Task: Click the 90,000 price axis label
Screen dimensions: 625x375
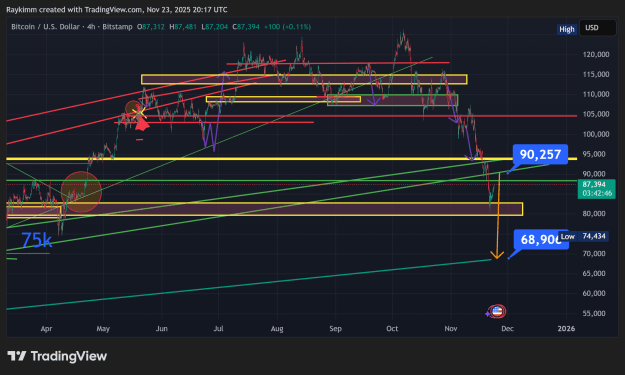Action: pos(594,174)
